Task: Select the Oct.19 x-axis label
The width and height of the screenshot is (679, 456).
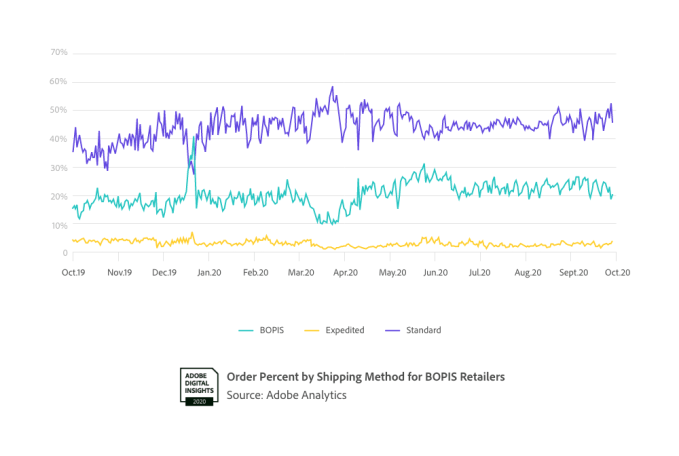Action: click(74, 272)
